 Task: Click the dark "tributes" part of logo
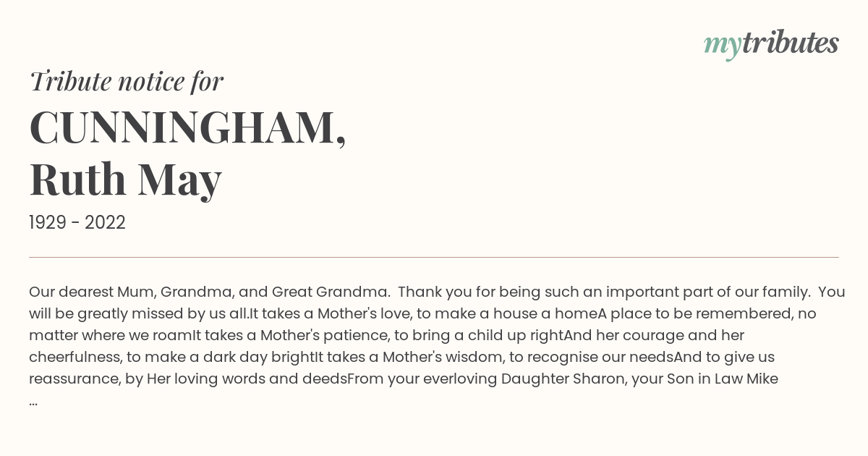pyautogui.click(x=791, y=43)
